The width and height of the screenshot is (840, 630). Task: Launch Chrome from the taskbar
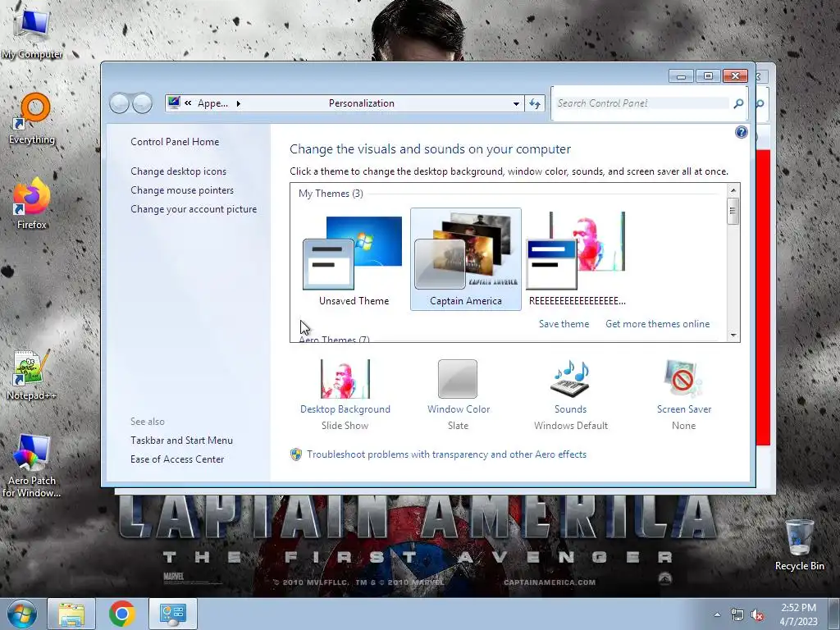coord(122,614)
